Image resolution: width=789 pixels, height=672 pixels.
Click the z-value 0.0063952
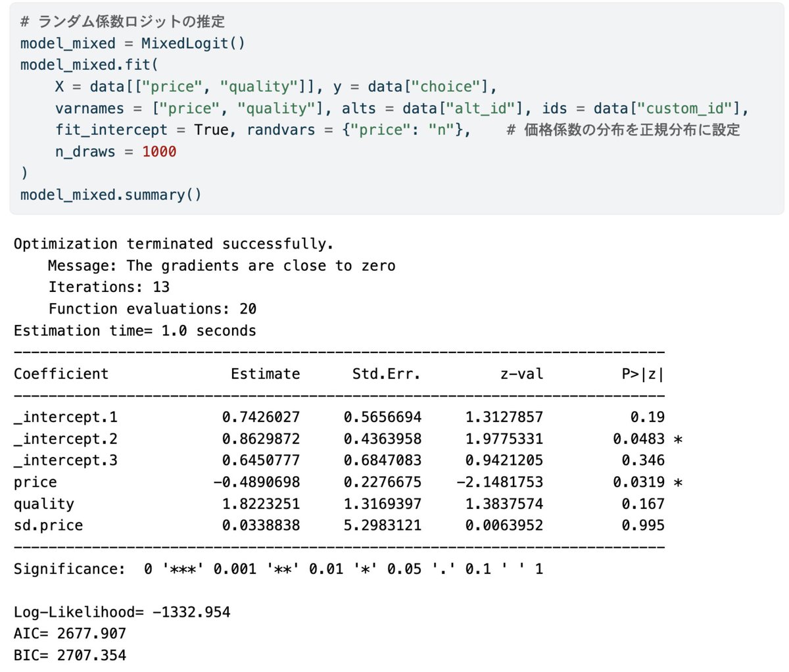point(504,526)
